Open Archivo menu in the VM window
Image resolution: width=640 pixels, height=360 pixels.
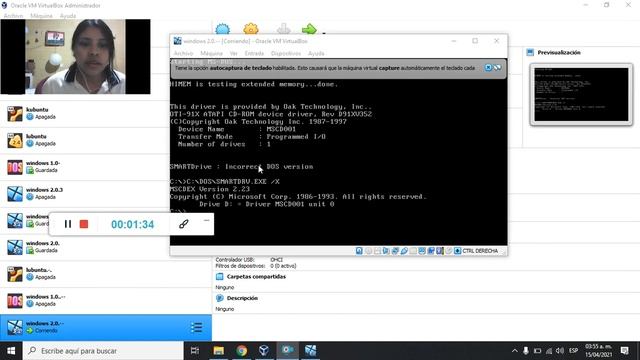click(x=183, y=53)
